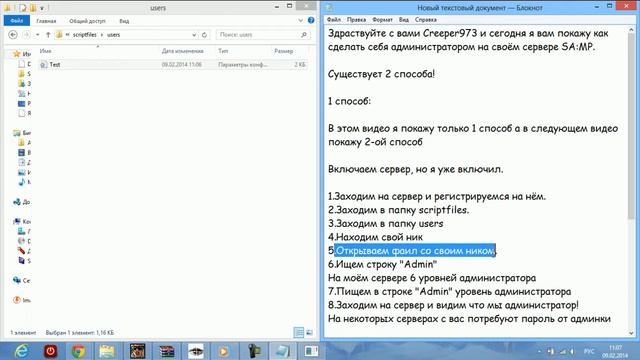Refresh the users folder view
This screenshot has height=360, width=640.
pyautogui.click(x=204, y=35)
